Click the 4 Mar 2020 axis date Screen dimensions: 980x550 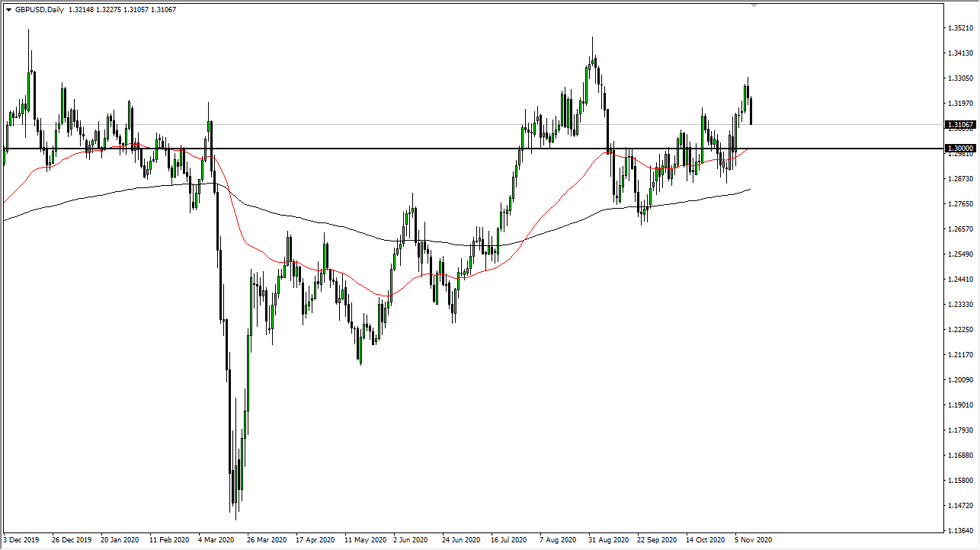pyautogui.click(x=215, y=539)
